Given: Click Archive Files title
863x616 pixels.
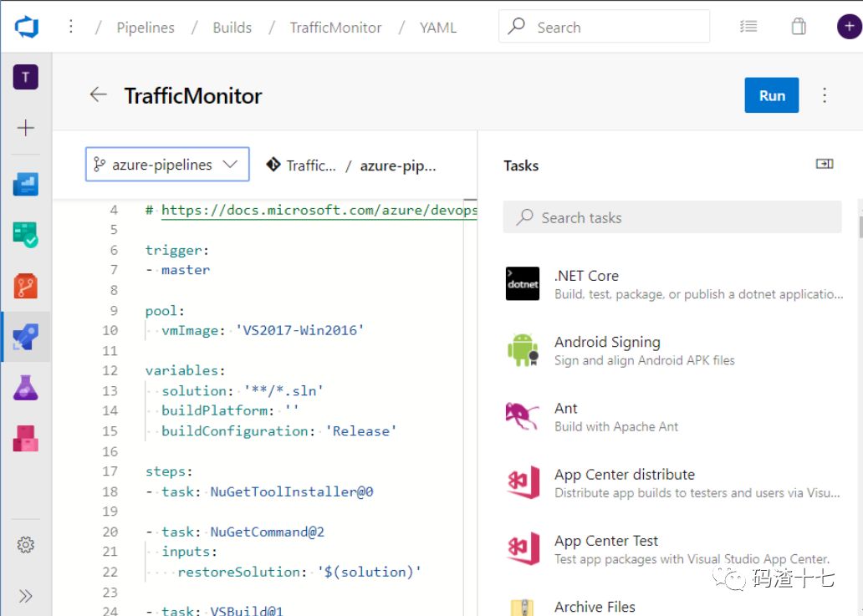Looking at the screenshot, I should coord(595,607).
